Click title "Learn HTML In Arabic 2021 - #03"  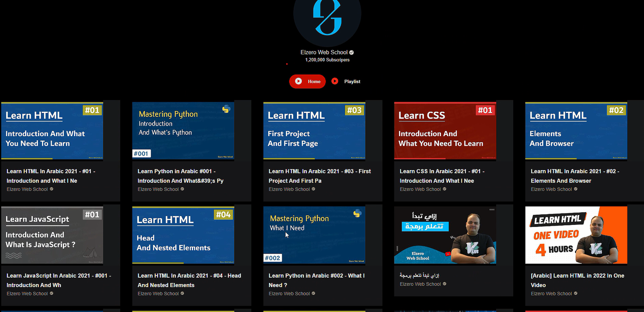320,176
